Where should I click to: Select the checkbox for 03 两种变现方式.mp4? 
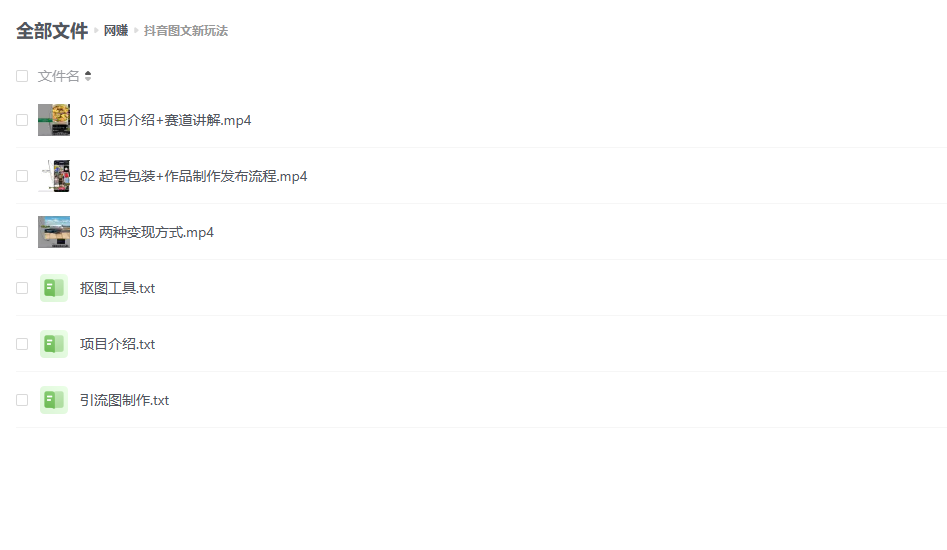click(22, 232)
